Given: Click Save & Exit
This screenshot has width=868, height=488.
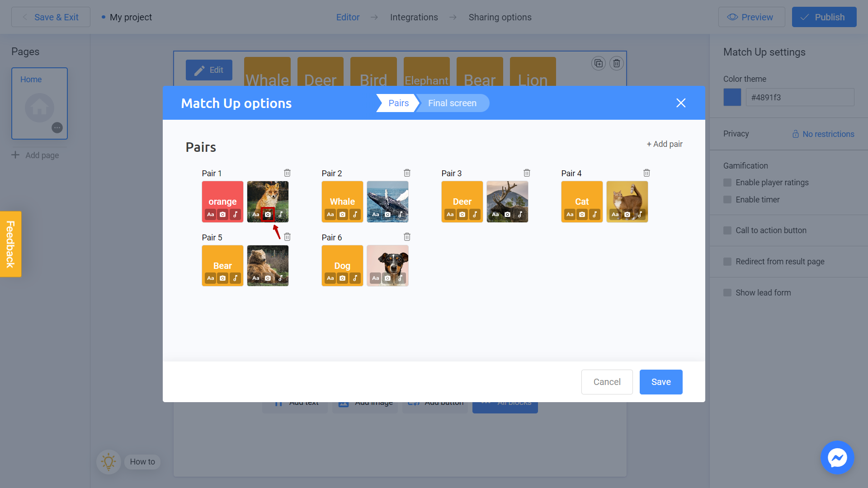Looking at the screenshot, I should coord(51,17).
